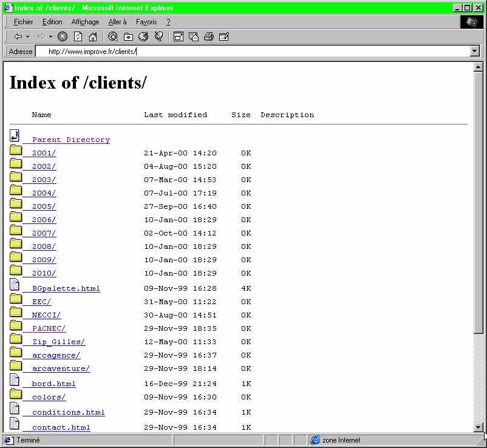This screenshot has height=448, width=487.
Task: Click the Edit page toolbar icon
Action: 224,36
